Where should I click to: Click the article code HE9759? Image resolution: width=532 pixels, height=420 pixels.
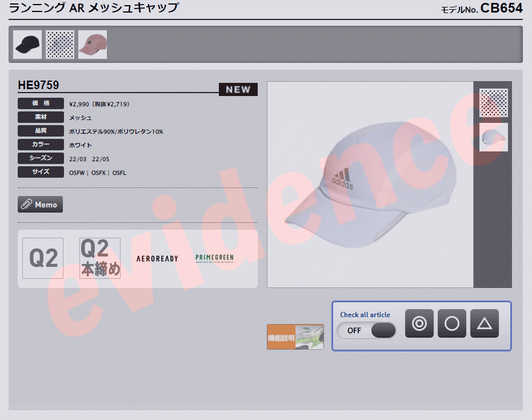click(38, 85)
